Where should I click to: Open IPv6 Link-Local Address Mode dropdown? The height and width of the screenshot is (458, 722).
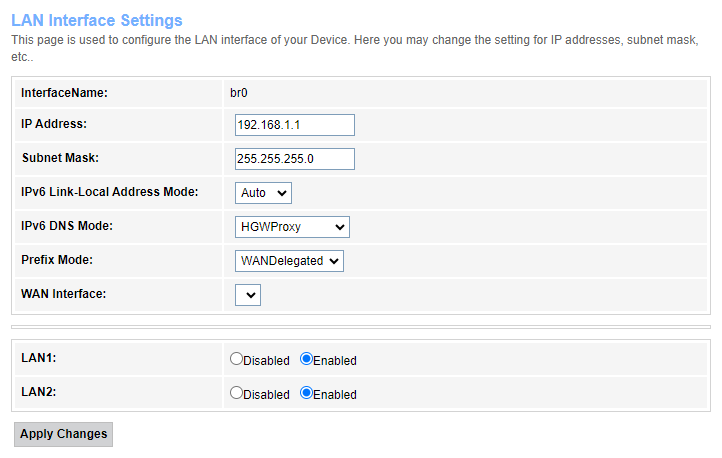pos(264,192)
